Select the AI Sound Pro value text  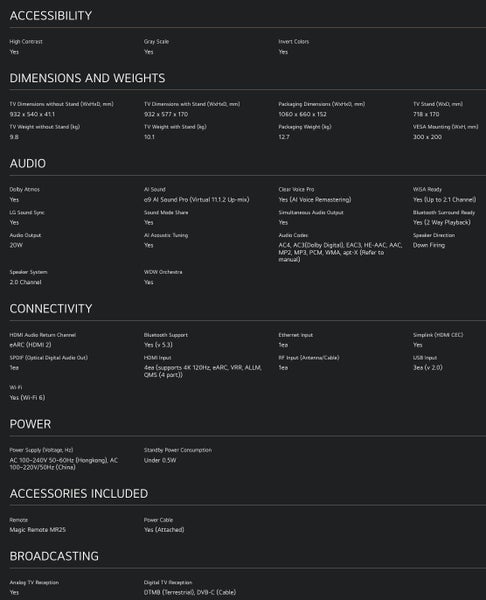(196, 199)
